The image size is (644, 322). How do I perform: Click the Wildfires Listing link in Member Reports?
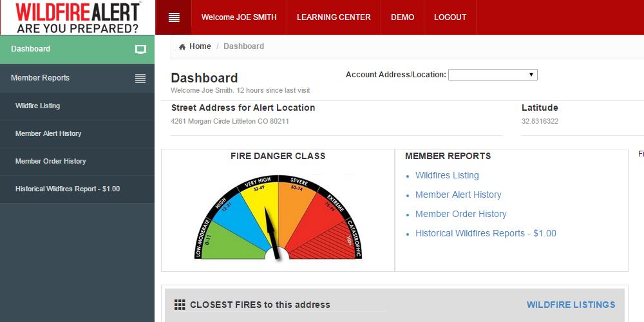click(447, 175)
